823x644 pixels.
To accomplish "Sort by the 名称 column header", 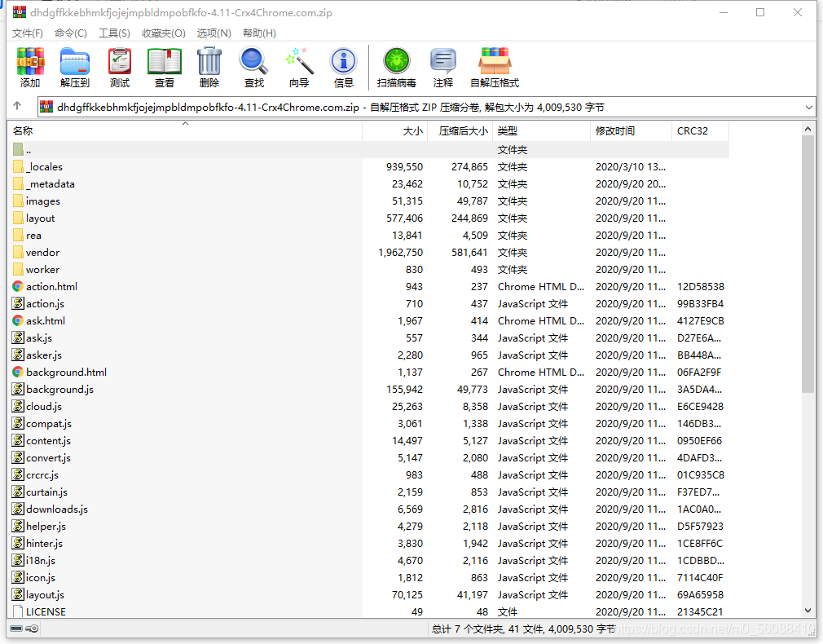I will [x=185, y=130].
